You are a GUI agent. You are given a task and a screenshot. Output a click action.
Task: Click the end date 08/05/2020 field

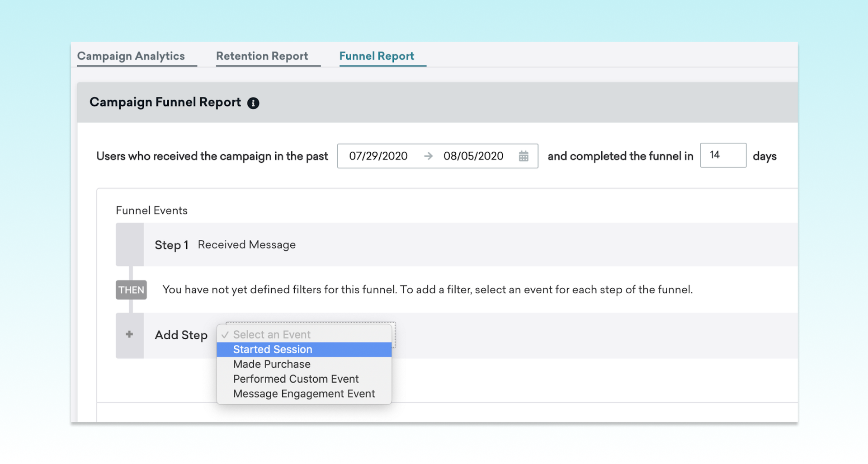[473, 156]
